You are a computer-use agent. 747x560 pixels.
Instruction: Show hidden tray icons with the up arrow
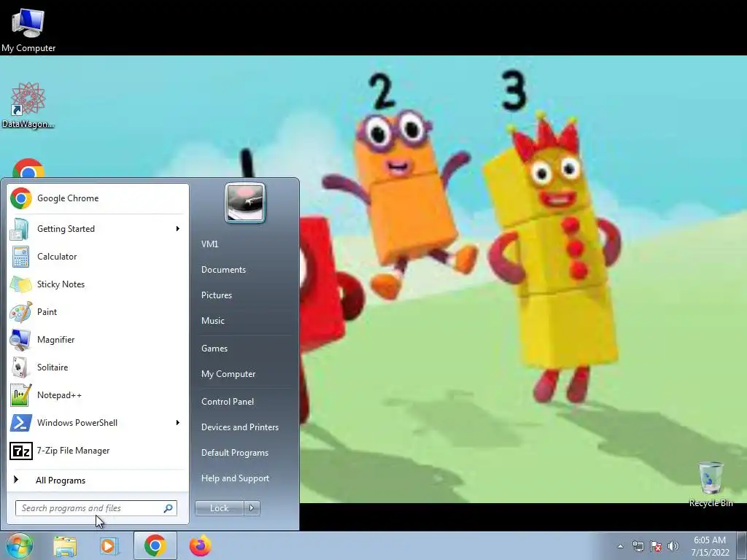click(620, 547)
